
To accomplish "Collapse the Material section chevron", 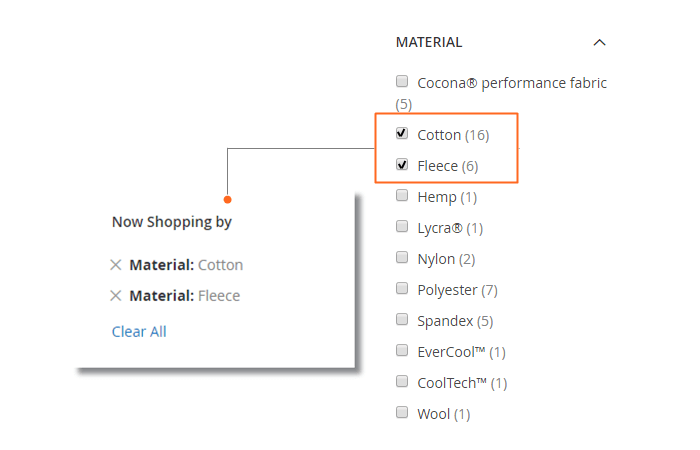I will [x=599, y=42].
